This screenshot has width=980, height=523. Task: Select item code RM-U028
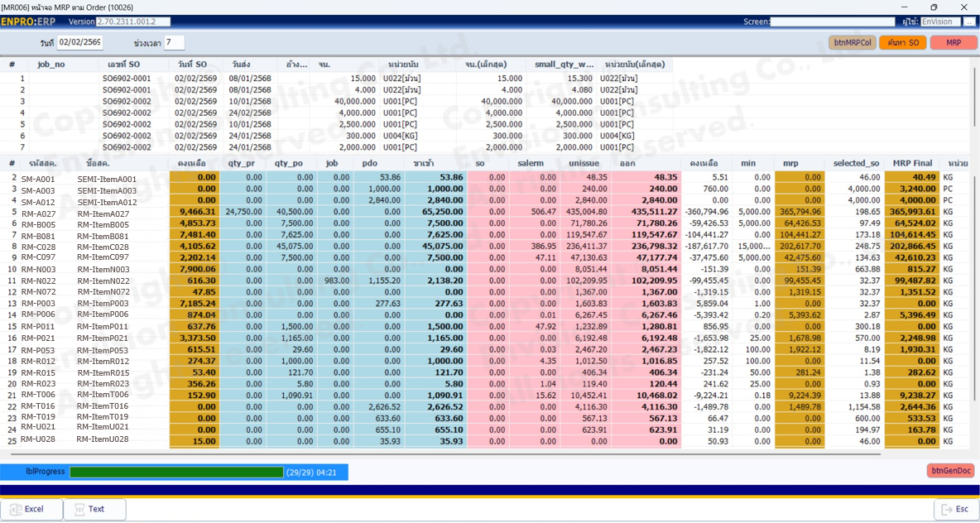pyautogui.click(x=38, y=439)
